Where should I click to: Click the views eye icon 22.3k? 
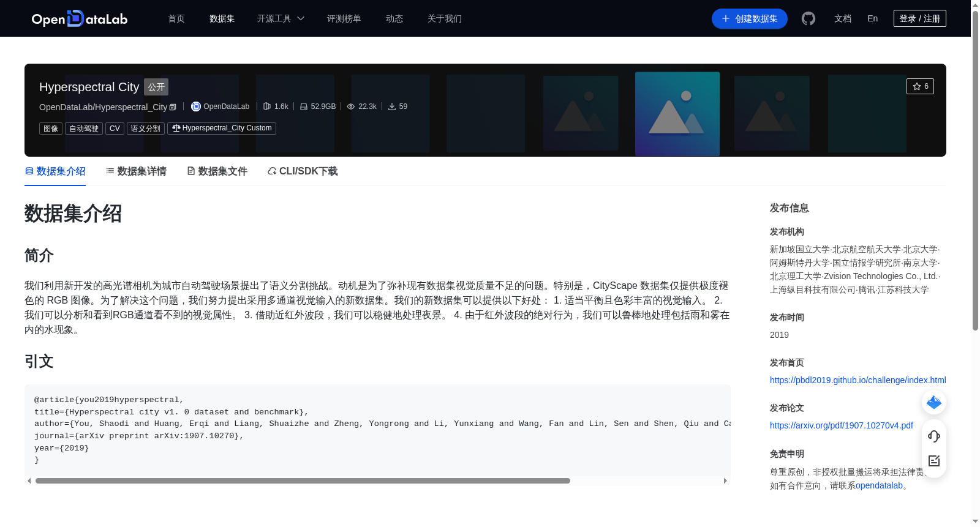(x=351, y=107)
